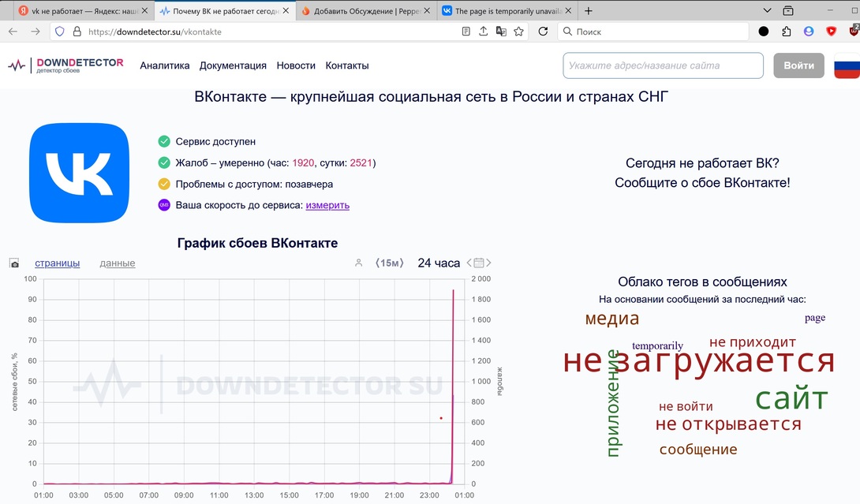Click the 'сообщение' tag

click(698, 449)
